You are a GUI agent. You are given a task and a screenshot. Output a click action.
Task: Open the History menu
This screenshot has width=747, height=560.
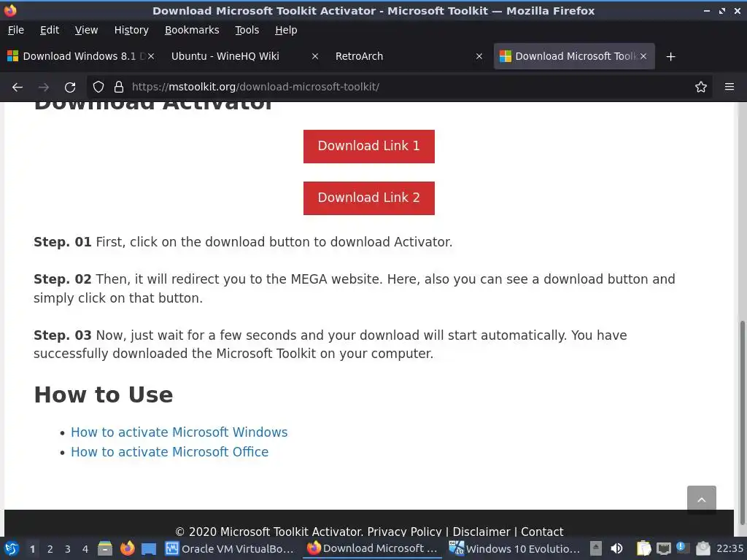pos(131,30)
